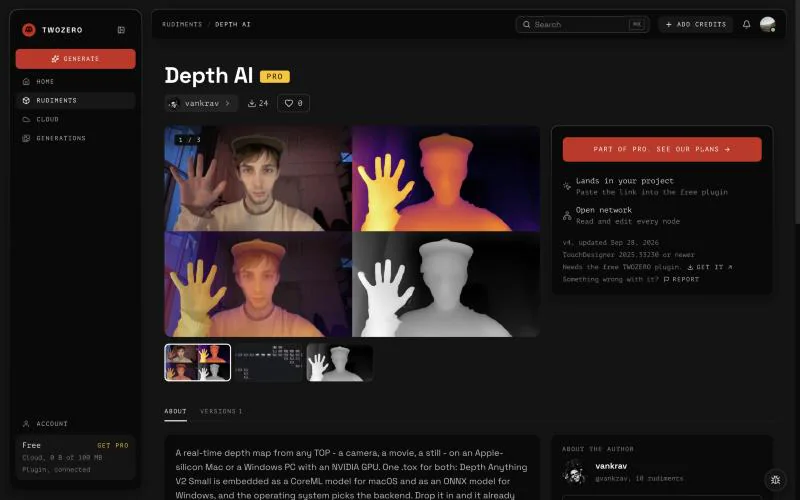This screenshot has height=500, width=800.
Task: Click the Open network icon
Action: point(567,215)
